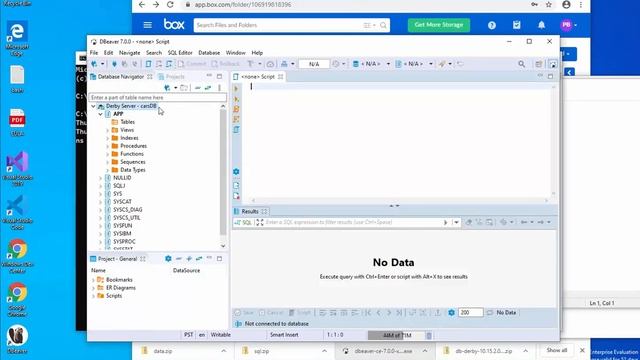Expand the Bookmarks project folder
640x360 pixels.
(x=93, y=280)
